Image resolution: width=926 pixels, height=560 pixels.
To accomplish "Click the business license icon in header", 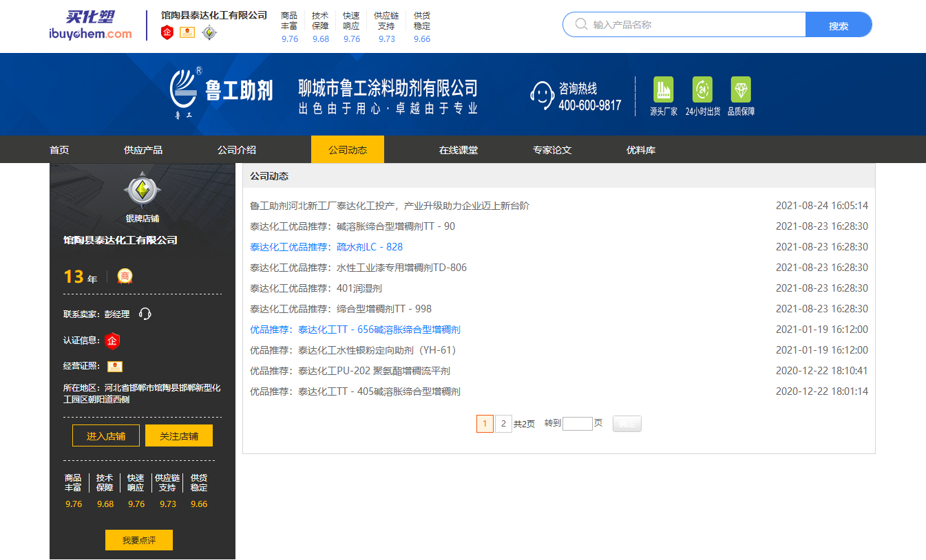I will [x=187, y=32].
